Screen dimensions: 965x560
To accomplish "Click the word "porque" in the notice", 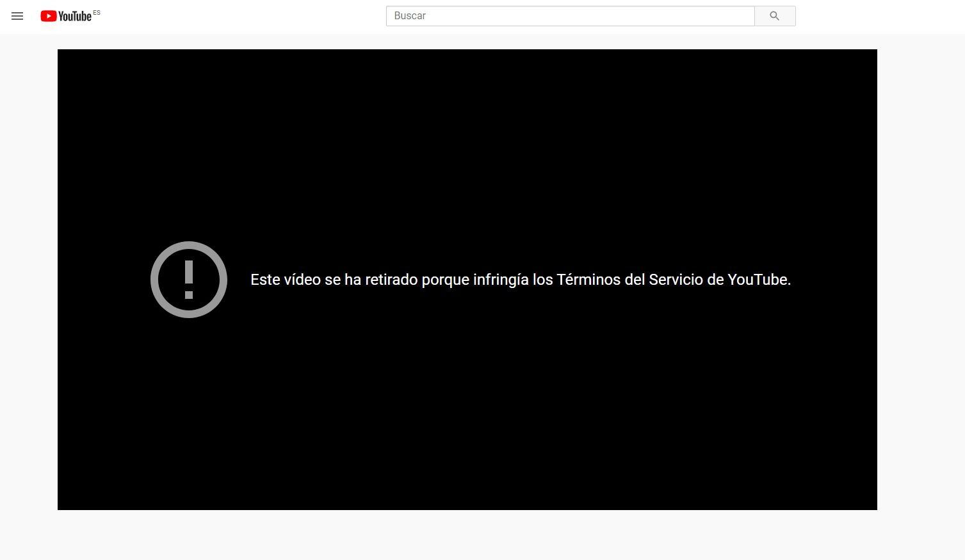I will (x=445, y=280).
